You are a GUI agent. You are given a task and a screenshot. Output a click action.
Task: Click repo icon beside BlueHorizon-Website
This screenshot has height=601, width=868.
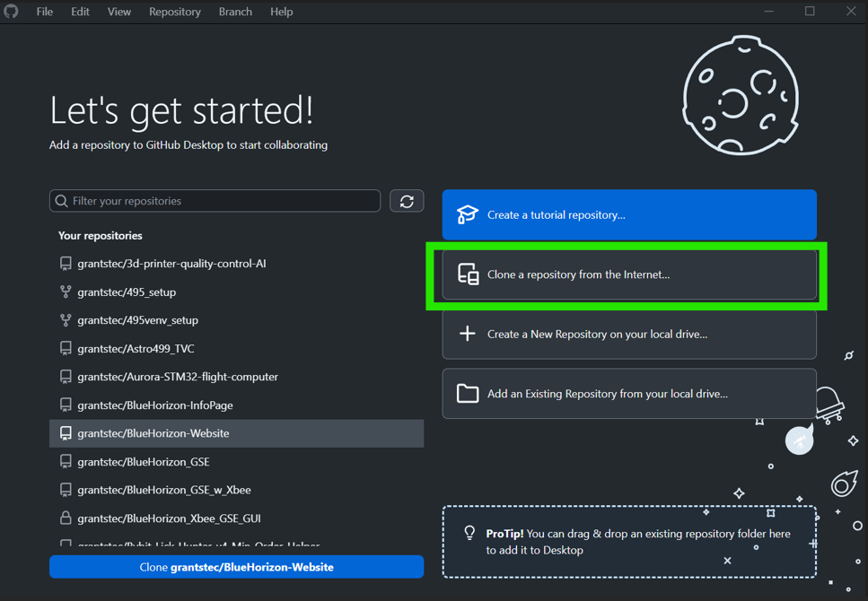pos(66,433)
